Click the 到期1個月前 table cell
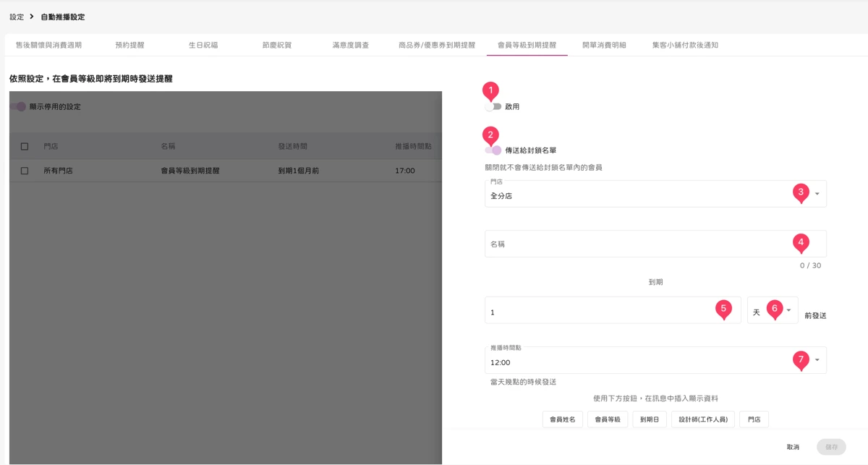Screen dimensions: 868x465 [298, 171]
